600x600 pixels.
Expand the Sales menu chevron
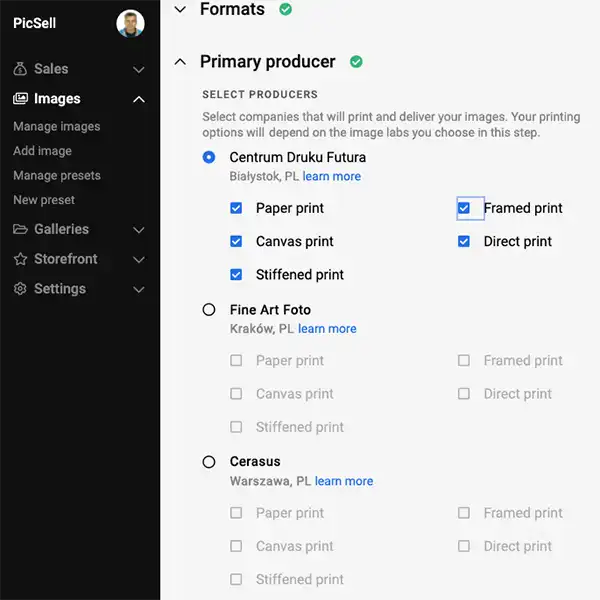click(x=139, y=70)
